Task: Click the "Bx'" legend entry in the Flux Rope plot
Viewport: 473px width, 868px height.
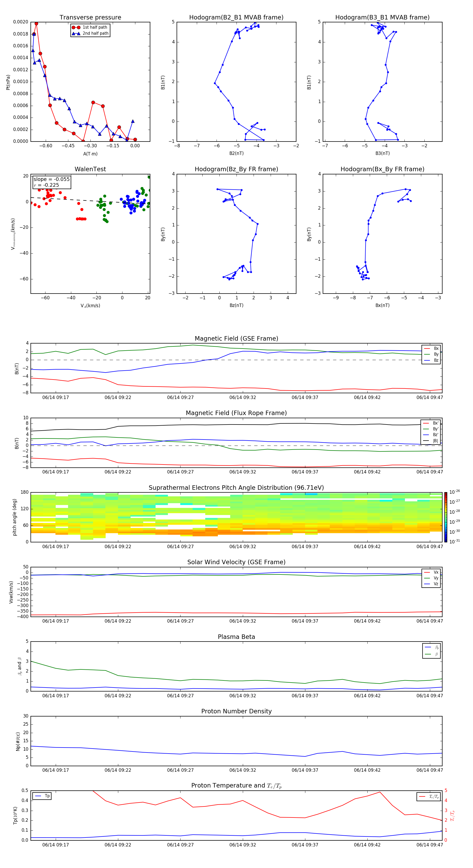Action: tap(431, 423)
